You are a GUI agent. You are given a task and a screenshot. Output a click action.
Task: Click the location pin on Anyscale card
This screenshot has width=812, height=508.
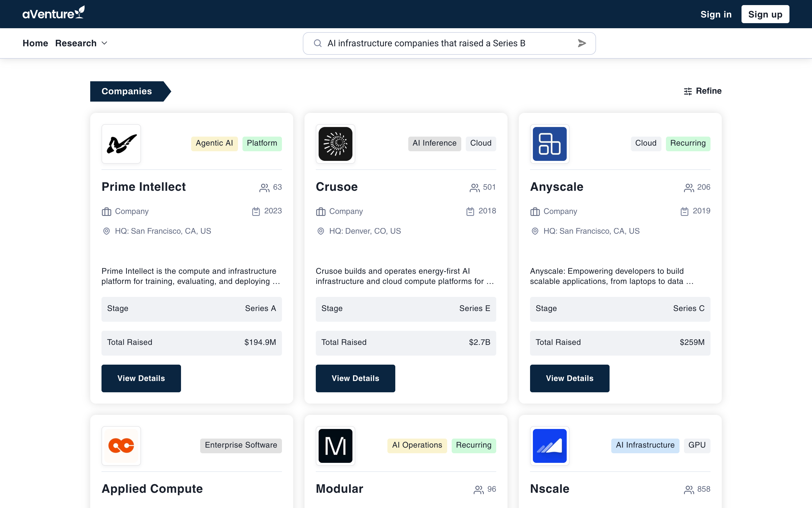(x=535, y=231)
